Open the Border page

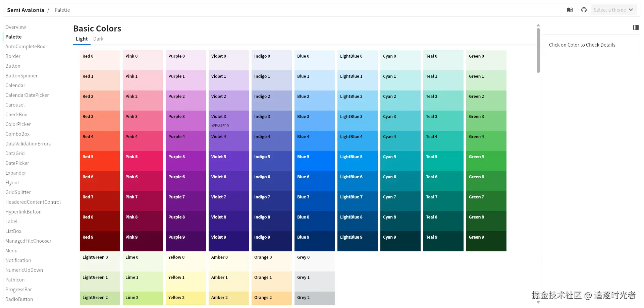(x=13, y=56)
